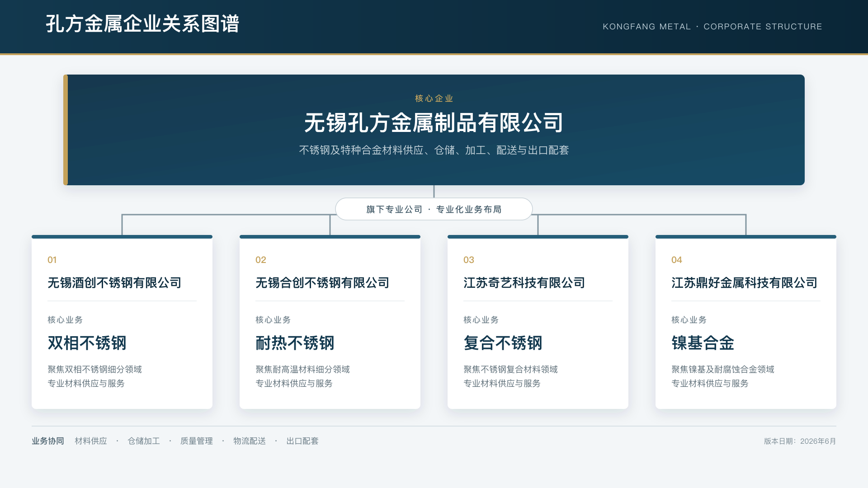868x488 pixels.
Task: Click text 聚焦不锈钢复合材料领域
Action: tap(511, 370)
